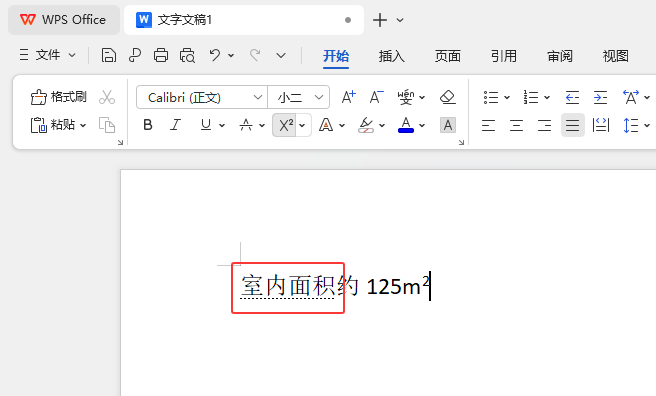This screenshot has height=396, width=656.
Task: Expand the bullet list style arrow
Action: click(507, 97)
